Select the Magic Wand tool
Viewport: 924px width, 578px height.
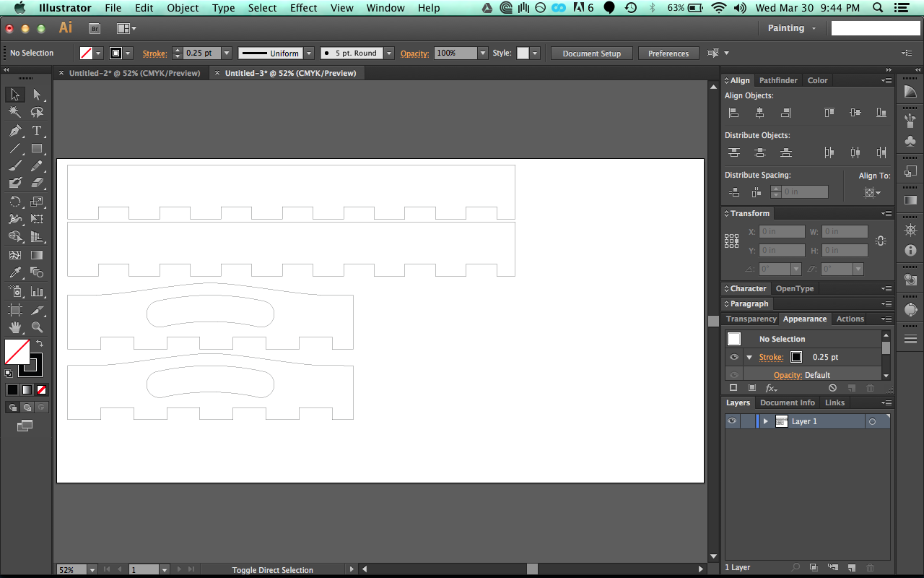click(x=15, y=113)
